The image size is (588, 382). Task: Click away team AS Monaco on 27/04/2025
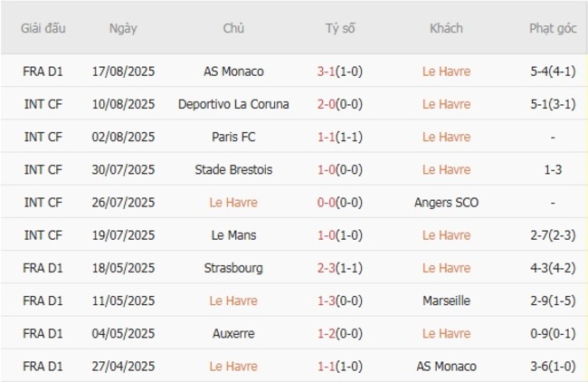pyautogui.click(x=446, y=367)
